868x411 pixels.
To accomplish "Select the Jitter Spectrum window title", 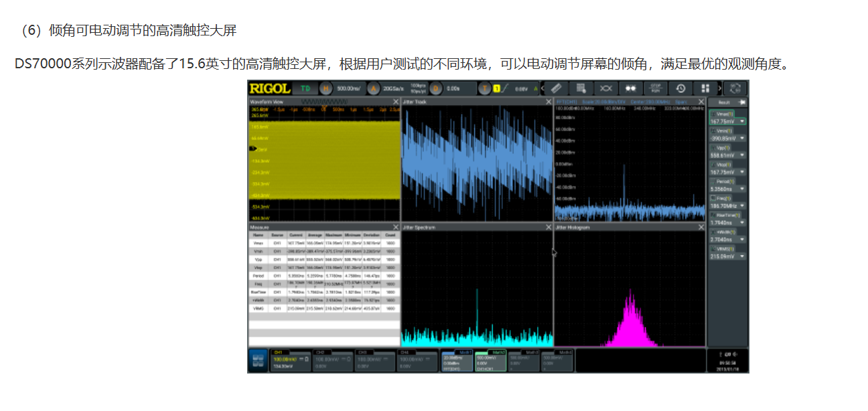I will [x=419, y=228].
